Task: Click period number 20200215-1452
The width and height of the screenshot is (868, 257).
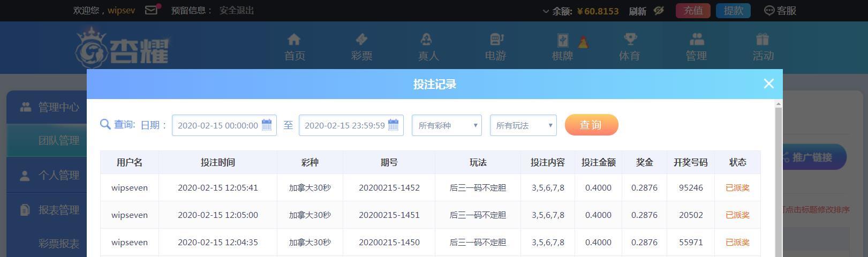Action: [x=389, y=188]
